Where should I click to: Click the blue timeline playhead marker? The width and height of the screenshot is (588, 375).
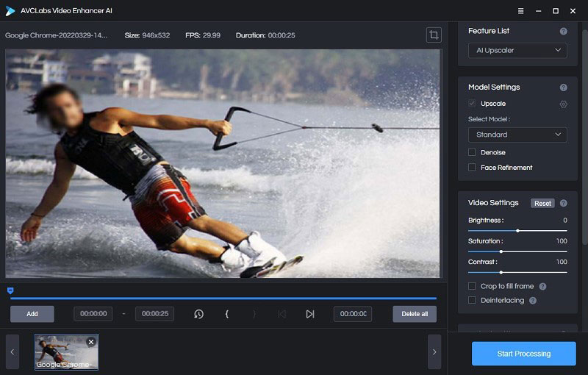tap(10, 290)
